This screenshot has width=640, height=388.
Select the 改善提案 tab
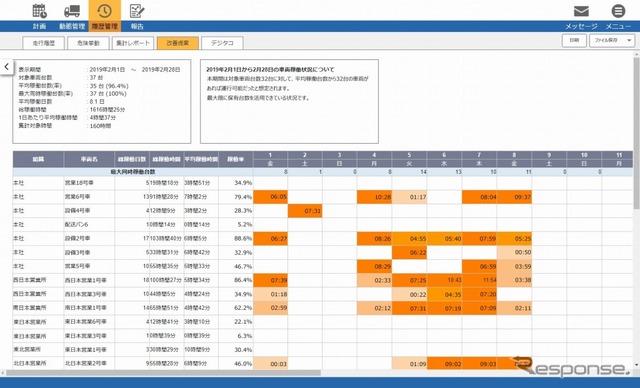coord(178,43)
